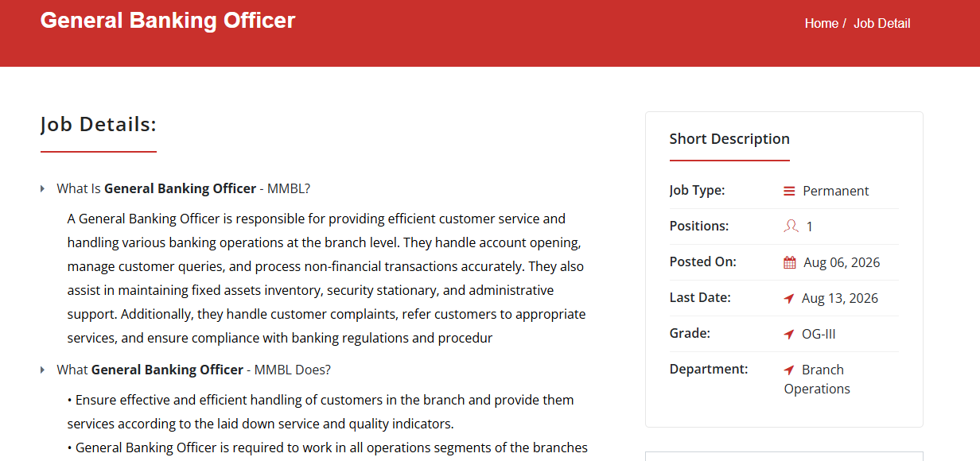Select the Job Detail breadcrumb item
This screenshot has height=461, width=980.
(882, 23)
